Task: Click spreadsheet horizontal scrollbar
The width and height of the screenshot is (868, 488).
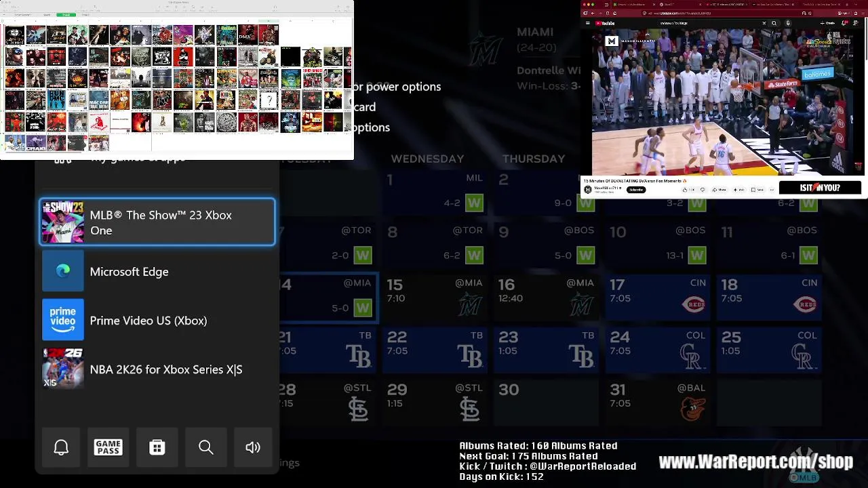Action: pyautogui.click(x=44, y=152)
